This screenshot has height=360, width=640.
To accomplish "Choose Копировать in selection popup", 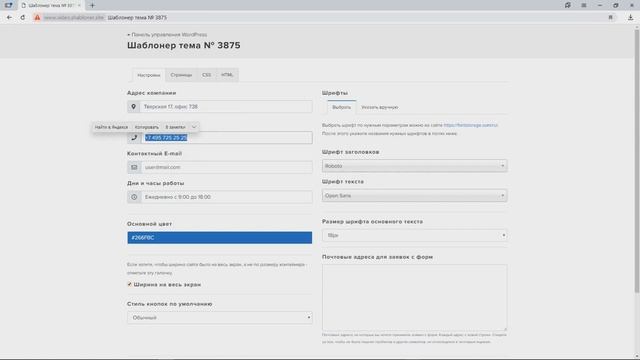I will pyautogui.click(x=147, y=127).
